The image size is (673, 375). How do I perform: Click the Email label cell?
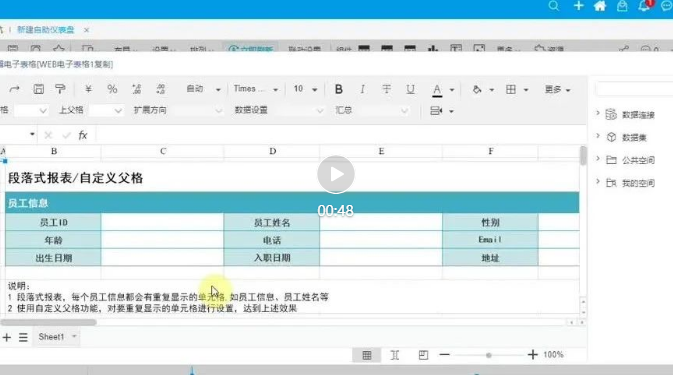coord(490,240)
